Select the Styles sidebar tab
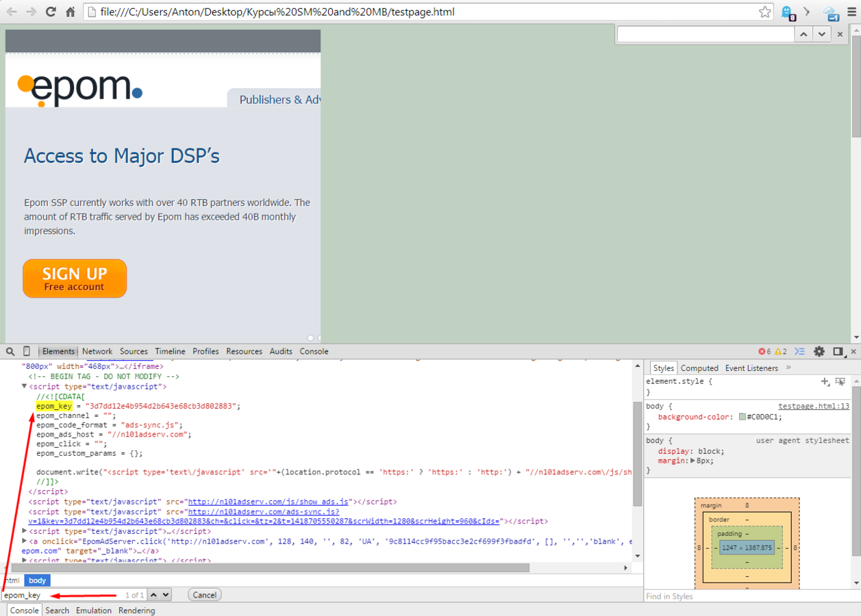Viewport: 861px width, 616px height. [x=663, y=368]
